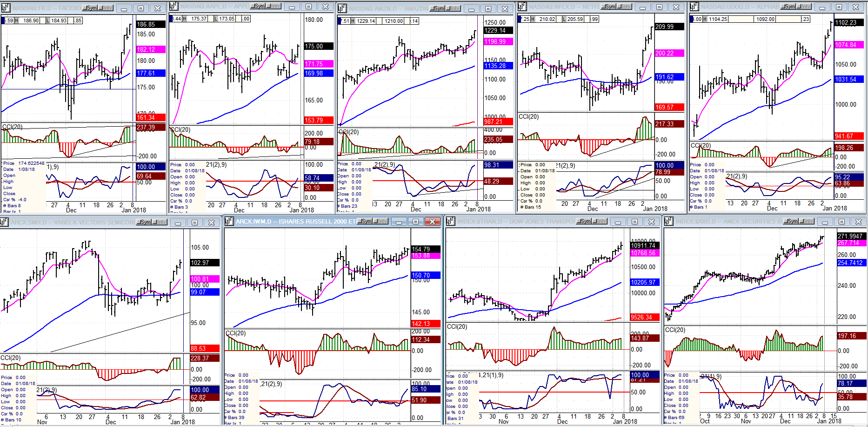Minimize the GOOG Alphabet chart window
This screenshot has width=868, height=427.
822,7
